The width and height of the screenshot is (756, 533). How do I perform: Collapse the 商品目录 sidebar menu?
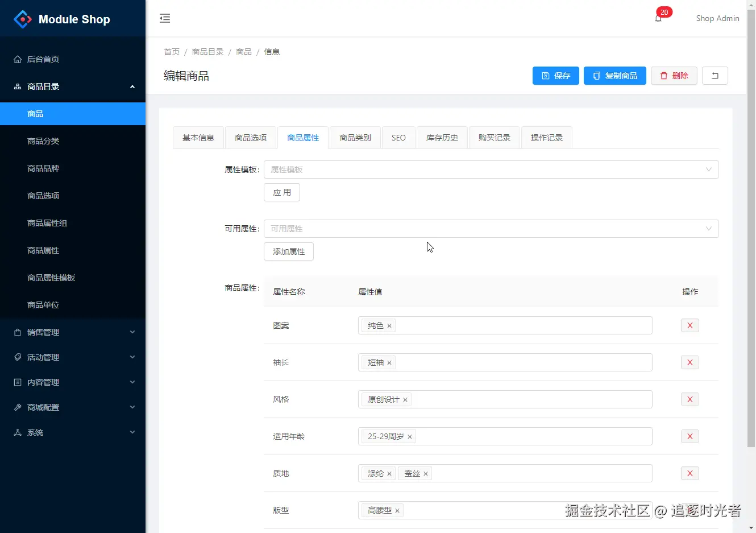(x=73, y=86)
